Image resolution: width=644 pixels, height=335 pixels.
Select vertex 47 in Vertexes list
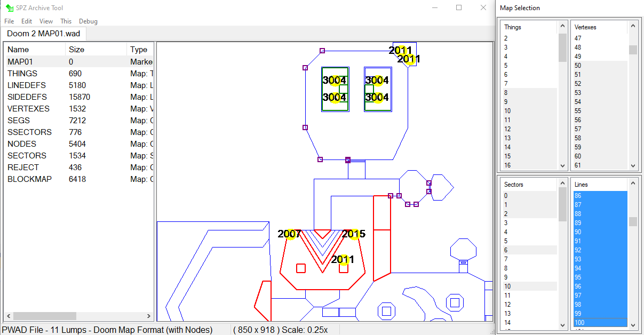point(600,38)
